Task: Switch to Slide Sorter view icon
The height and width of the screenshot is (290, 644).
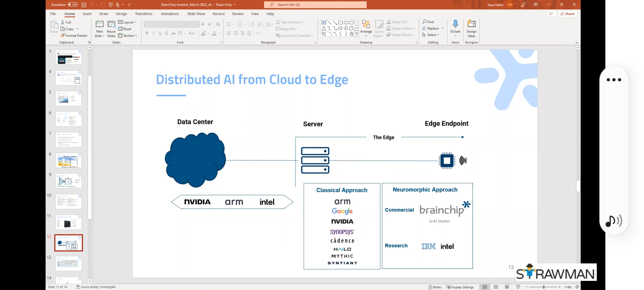Action: click(x=496, y=287)
